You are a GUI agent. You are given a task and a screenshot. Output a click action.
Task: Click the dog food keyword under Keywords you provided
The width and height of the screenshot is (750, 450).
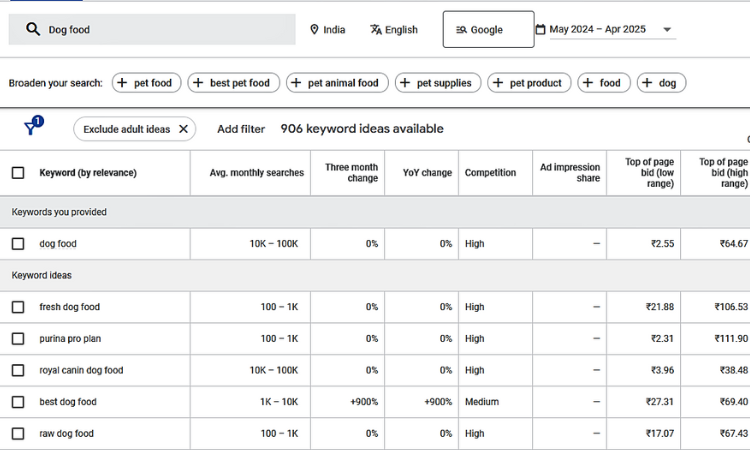[58, 244]
